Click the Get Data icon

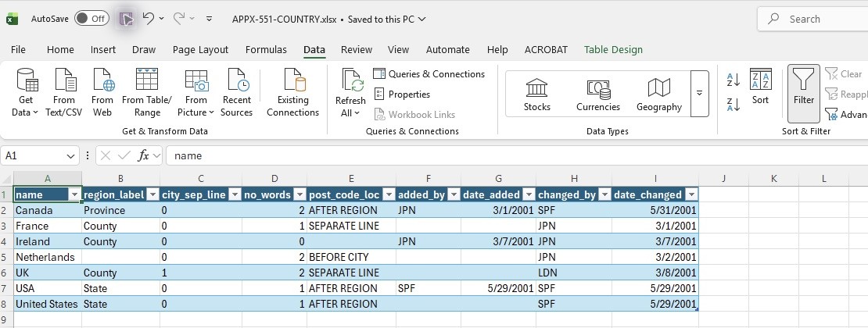(x=27, y=80)
